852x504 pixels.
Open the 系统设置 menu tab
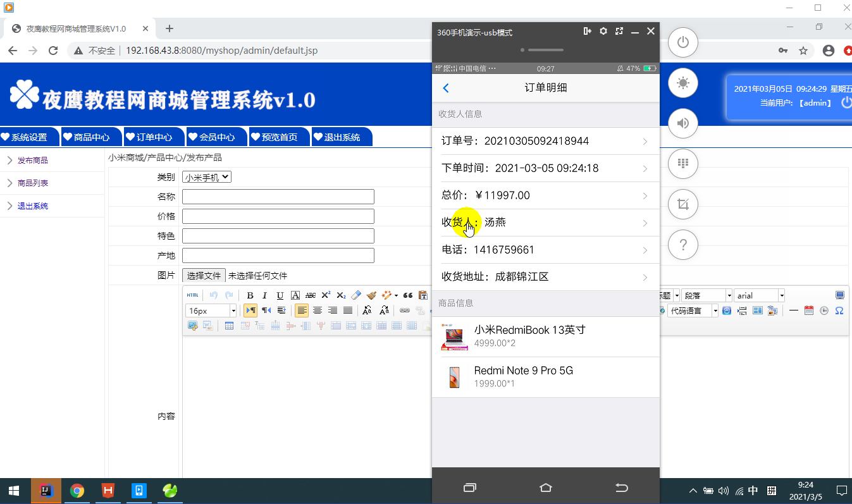[x=29, y=137]
